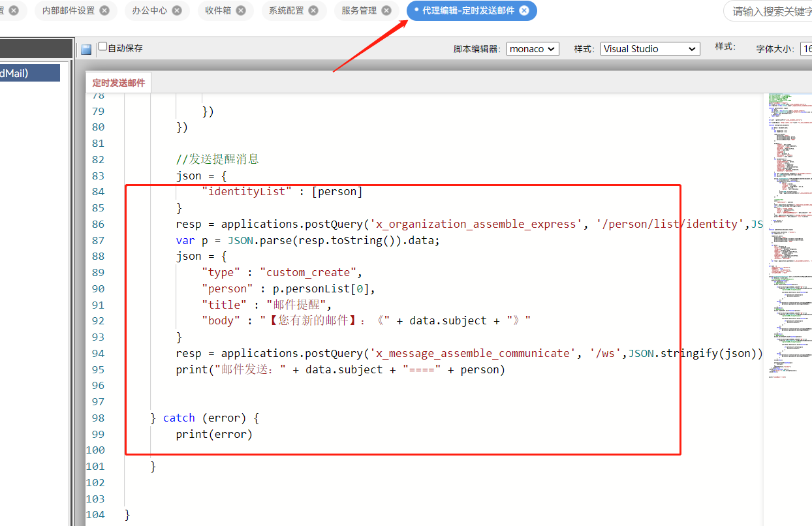Click print(error) on line 99

214,434
